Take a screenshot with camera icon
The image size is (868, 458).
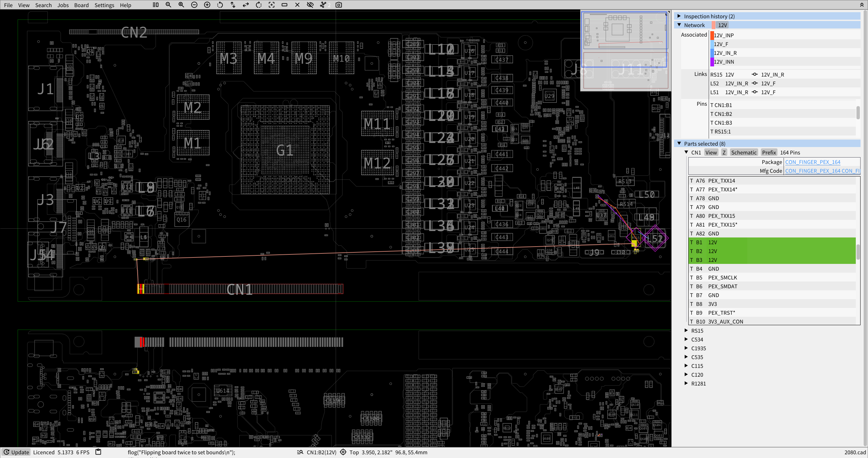[x=338, y=5]
